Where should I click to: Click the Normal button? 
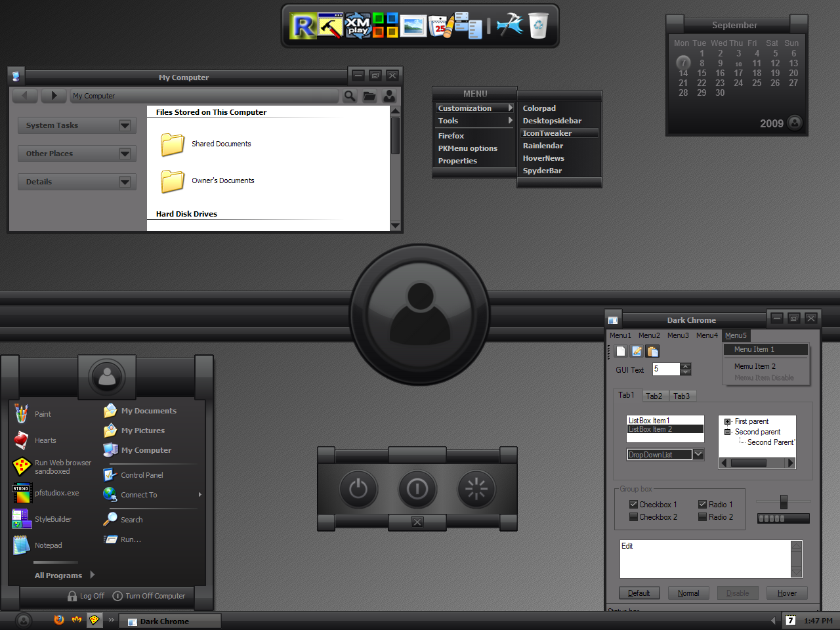tap(688, 593)
